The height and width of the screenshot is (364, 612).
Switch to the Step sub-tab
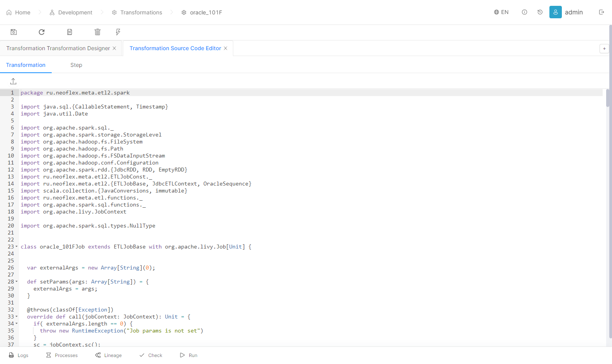[x=76, y=65]
